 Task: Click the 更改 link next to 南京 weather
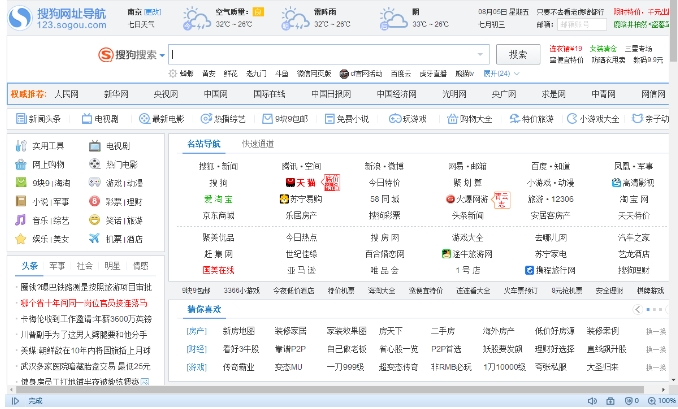coord(152,12)
